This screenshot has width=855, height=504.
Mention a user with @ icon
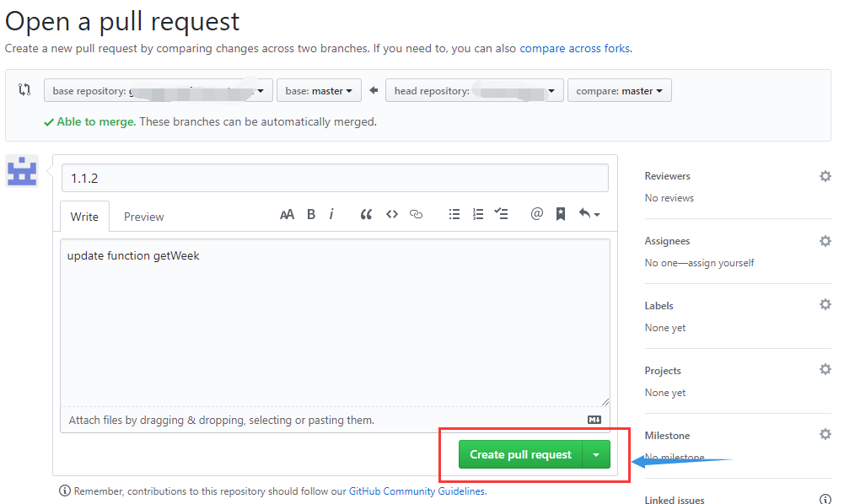click(x=536, y=214)
